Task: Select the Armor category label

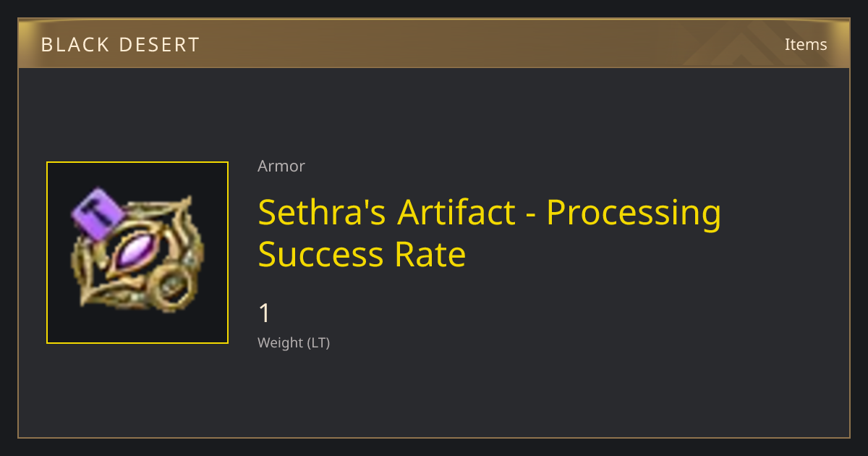Action: tap(281, 166)
